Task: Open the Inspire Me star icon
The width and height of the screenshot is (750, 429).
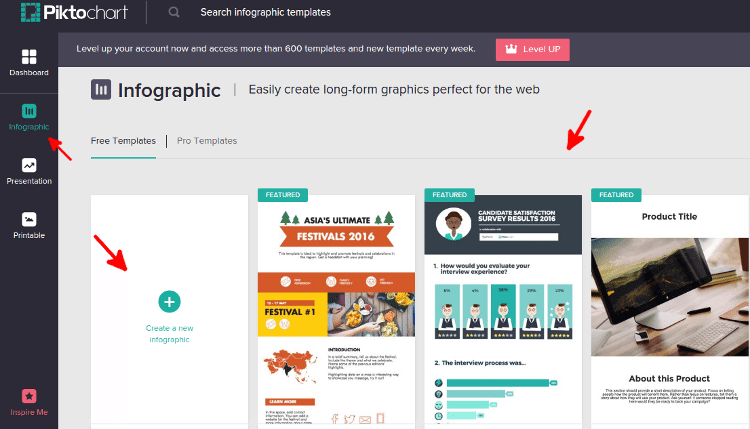Action: pyautogui.click(x=29, y=396)
